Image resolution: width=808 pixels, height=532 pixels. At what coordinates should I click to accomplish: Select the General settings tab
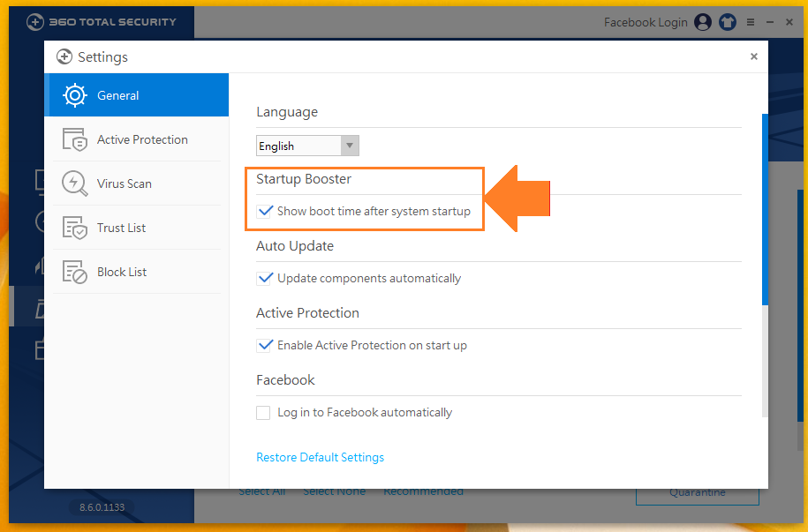(137, 95)
